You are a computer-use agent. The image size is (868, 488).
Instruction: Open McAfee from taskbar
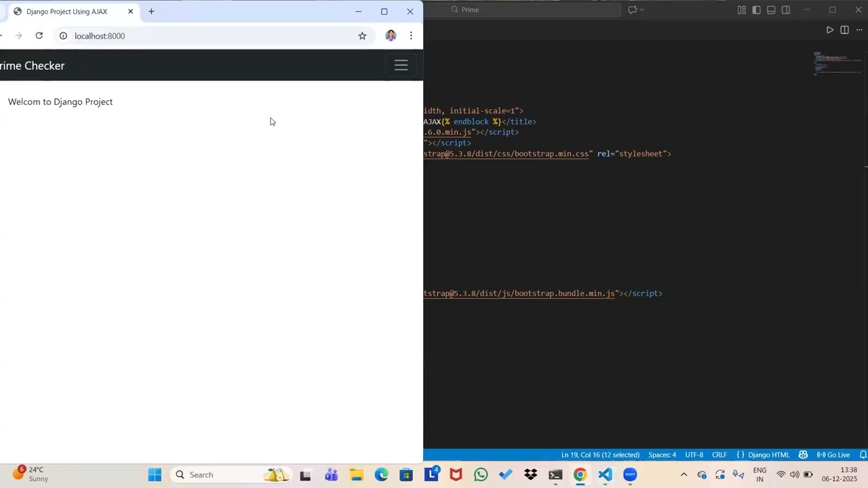click(456, 474)
